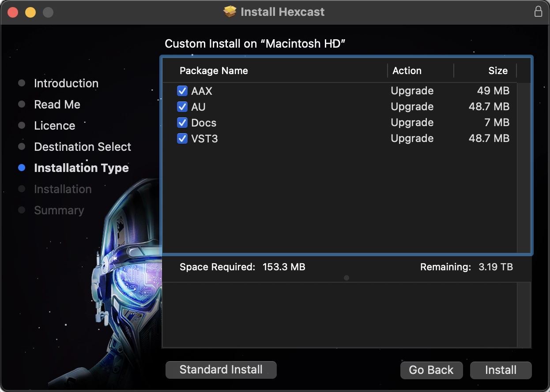This screenshot has width=550, height=392.
Task: Minimize the installer window
Action: (x=30, y=12)
